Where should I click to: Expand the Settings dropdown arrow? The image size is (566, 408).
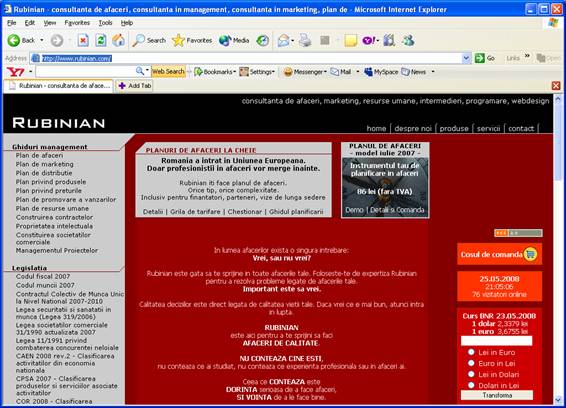click(x=274, y=72)
